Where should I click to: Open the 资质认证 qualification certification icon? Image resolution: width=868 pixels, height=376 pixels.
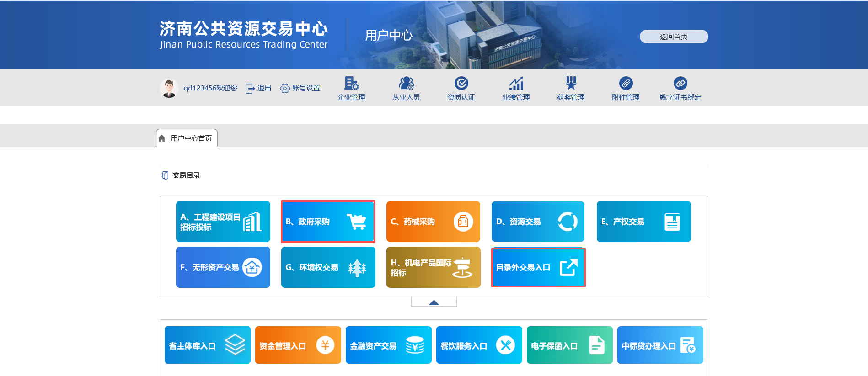click(461, 84)
